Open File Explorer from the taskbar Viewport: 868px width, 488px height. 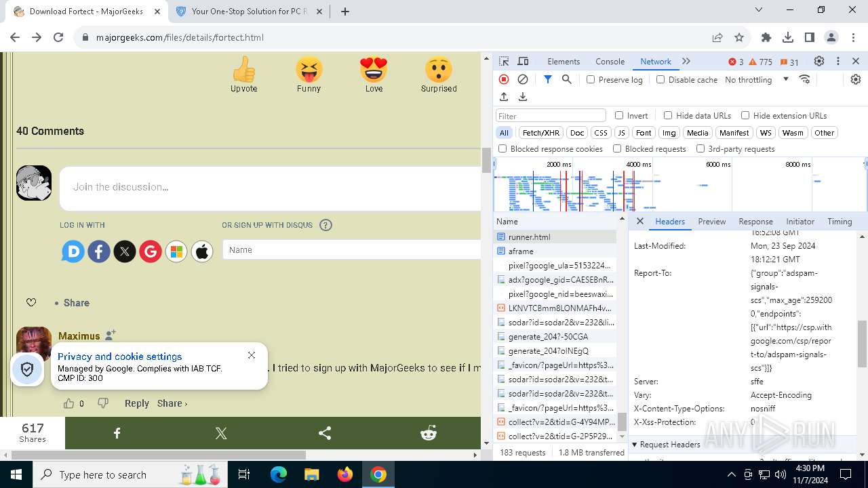tap(312, 474)
